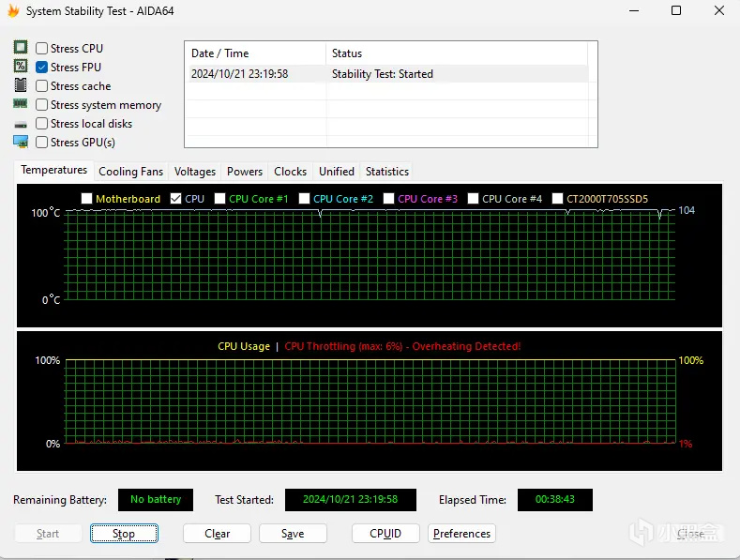The image size is (740, 560).
Task: Open the Voltages tab
Action: [x=195, y=172]
